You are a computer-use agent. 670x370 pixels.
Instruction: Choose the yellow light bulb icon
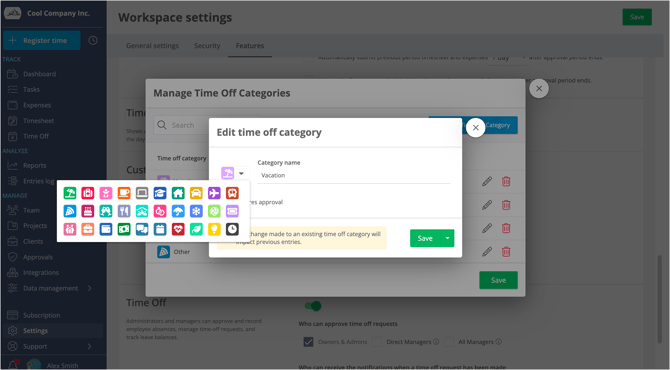(214, 229)
